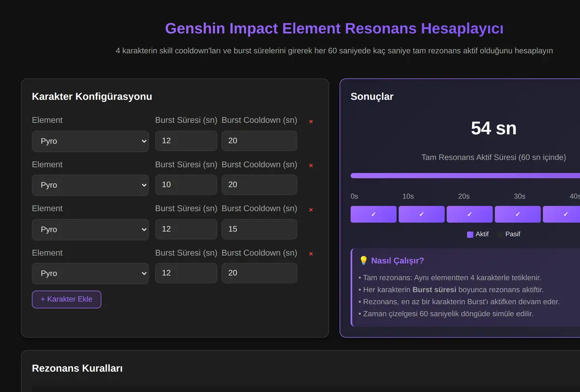Remove the first character row with its red ×

[311, 121]
